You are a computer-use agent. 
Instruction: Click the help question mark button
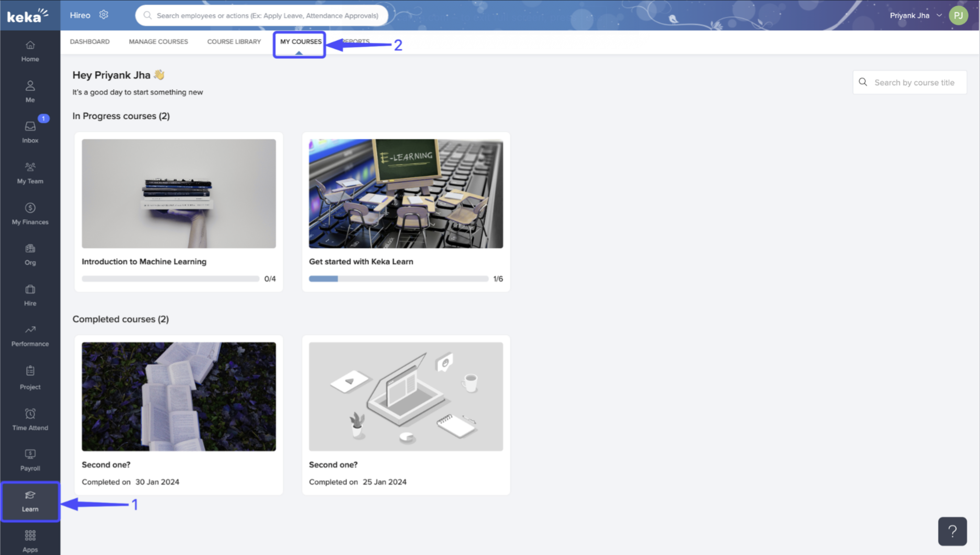point(952,531)
